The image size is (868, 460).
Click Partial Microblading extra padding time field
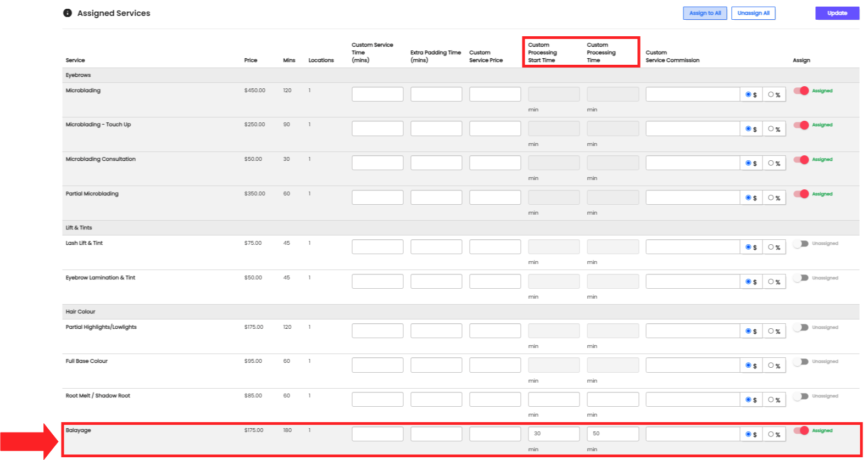(x=436, y=198)
